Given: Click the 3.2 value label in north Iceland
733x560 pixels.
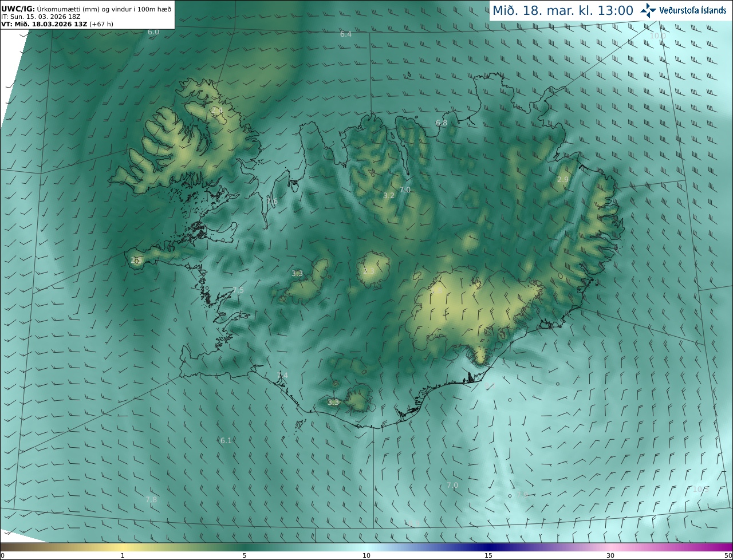Looking at the screenshot, I should pyautogui.click(x=389, y=195).
